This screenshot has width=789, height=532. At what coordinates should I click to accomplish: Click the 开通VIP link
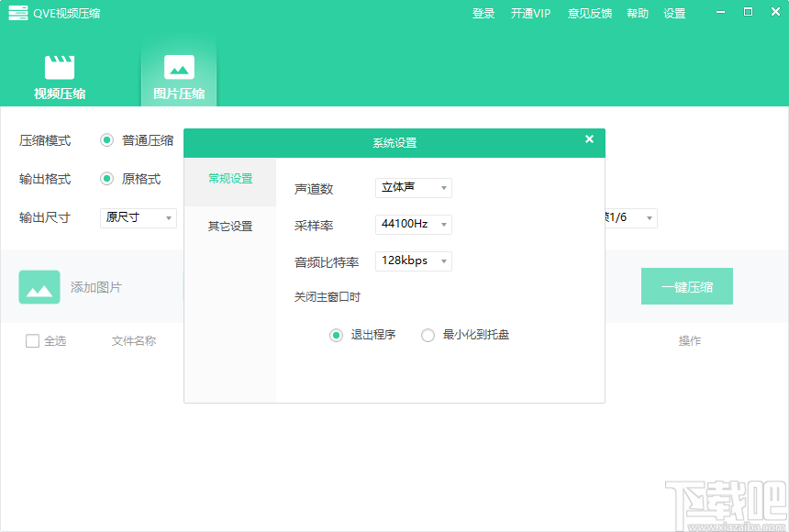click(x=530, y=14)
